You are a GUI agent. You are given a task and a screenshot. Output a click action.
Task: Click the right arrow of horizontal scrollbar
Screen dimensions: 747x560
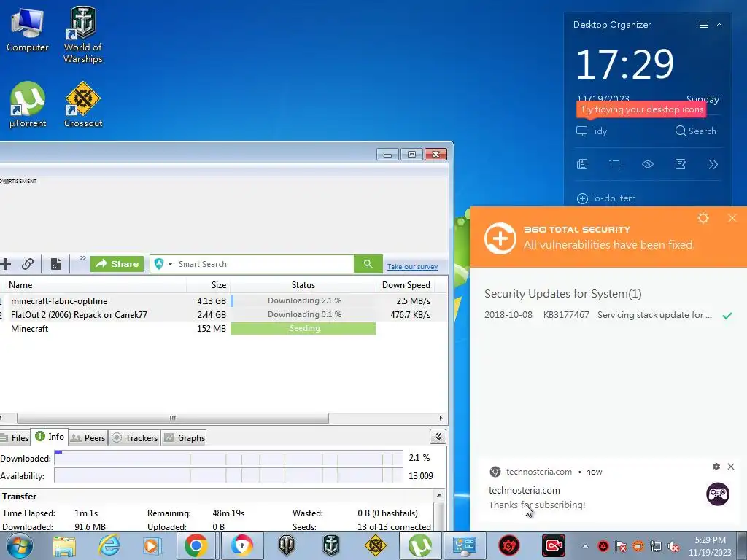click(441, 418)
